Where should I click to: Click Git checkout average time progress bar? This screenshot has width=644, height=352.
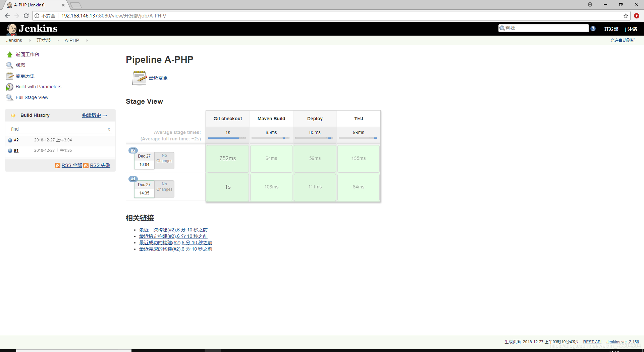coord(227,138)
